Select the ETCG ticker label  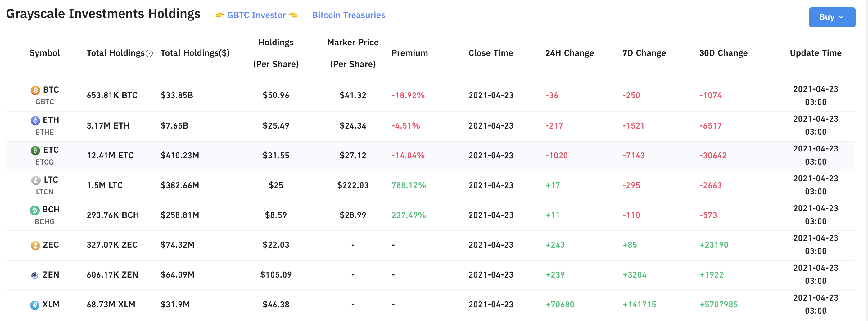[x=45, y=162]
